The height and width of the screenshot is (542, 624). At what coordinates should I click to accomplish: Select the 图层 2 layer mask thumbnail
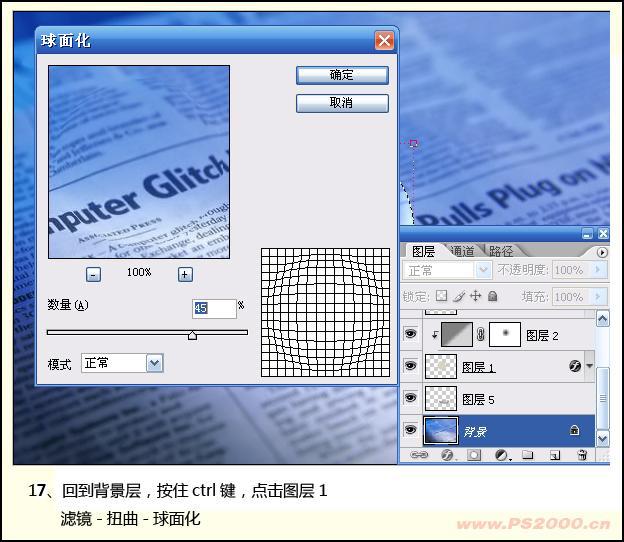(x=505, y=334)
